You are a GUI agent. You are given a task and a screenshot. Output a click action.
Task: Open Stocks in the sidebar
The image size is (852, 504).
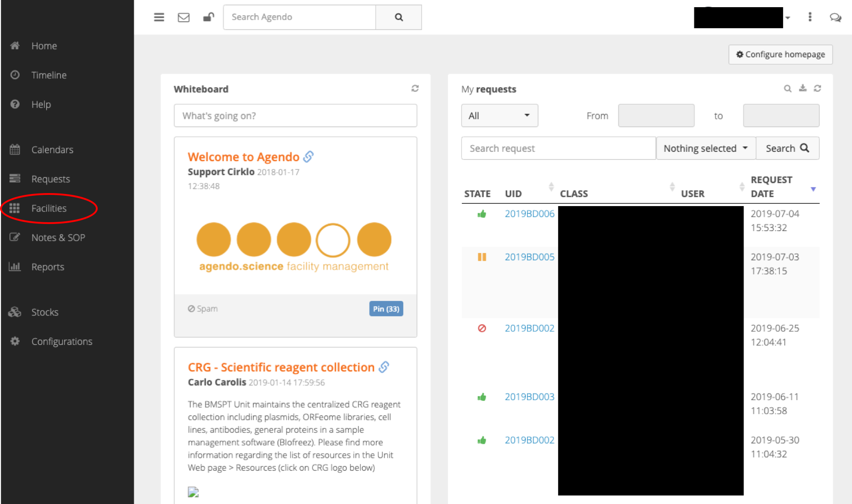45,312
